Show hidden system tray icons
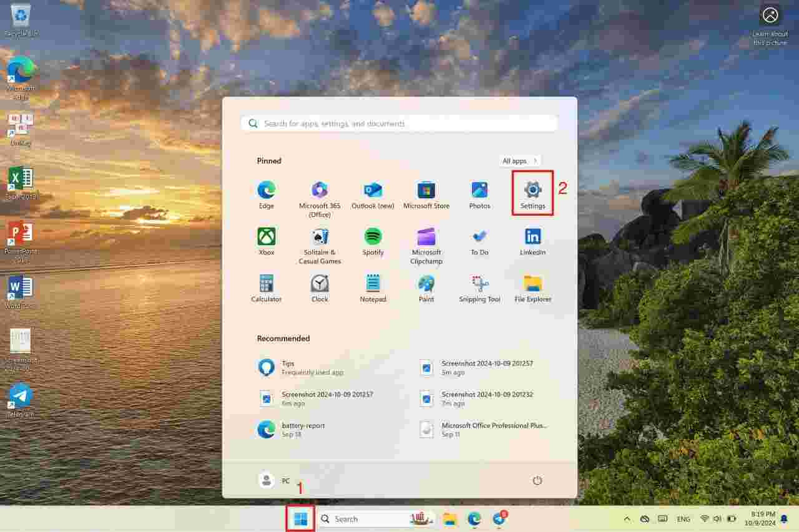Image resolution: width=799 pixels, height=532 pixels. [x=627, y=518]
